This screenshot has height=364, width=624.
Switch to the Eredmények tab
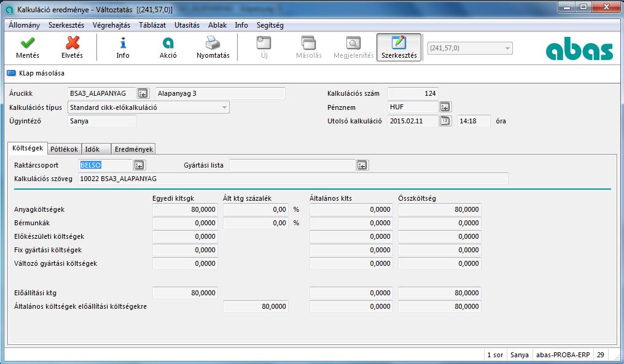click(x=133, y=149)
